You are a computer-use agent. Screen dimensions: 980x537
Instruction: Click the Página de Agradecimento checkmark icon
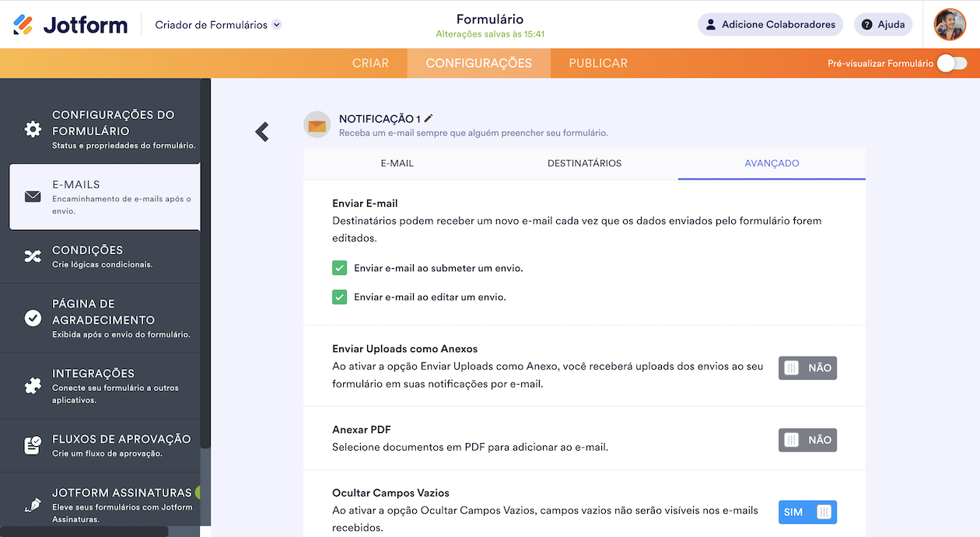33,318
